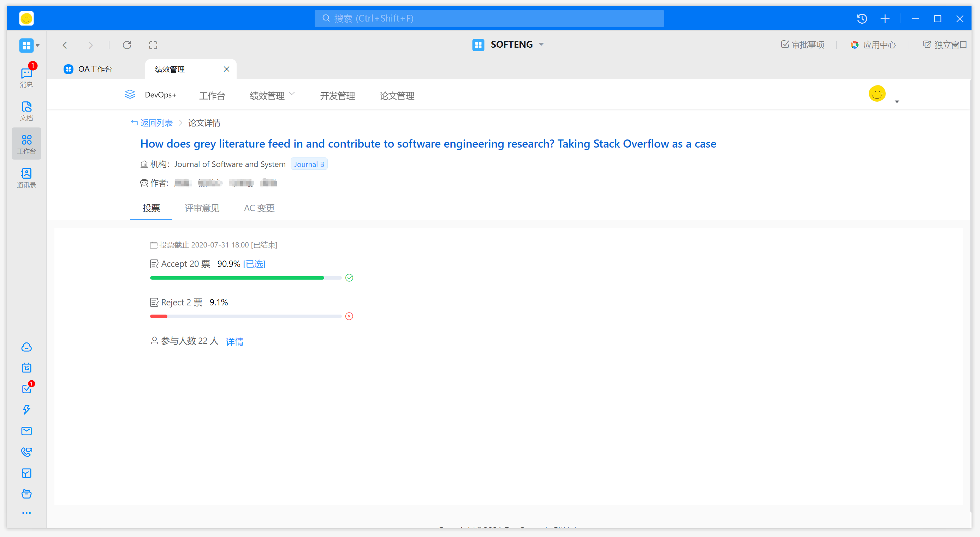Expand the 绩效管理 navigation dropdown
The height and width of the screenshot is (537, 980).
[292, 94]
